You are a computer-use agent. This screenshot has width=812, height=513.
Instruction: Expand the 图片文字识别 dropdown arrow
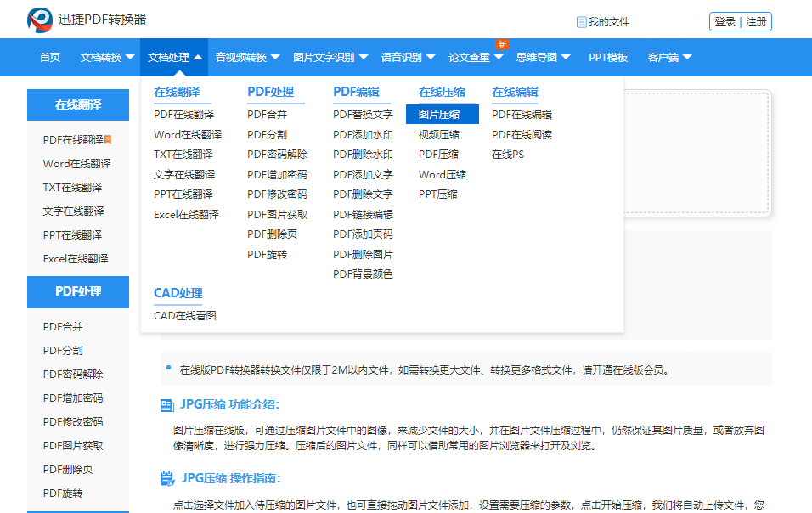tap(363, 57)
